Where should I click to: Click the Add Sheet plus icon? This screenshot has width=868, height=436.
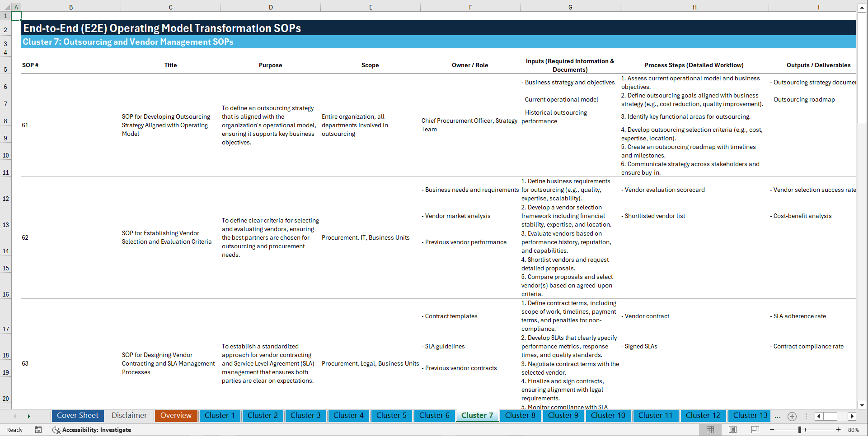click(x=792, y=416)
